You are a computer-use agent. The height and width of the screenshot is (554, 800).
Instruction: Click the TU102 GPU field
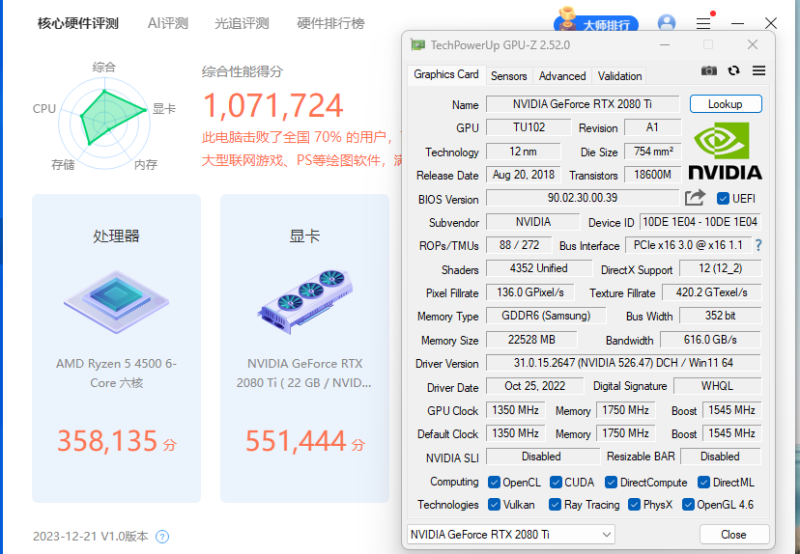point(529,127)
